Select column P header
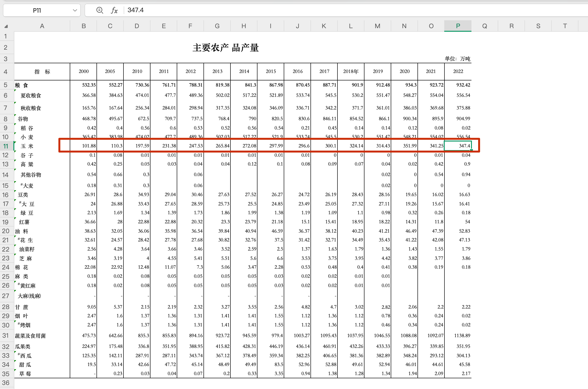Screen dimensions: 588x389 tap(458, 26)
